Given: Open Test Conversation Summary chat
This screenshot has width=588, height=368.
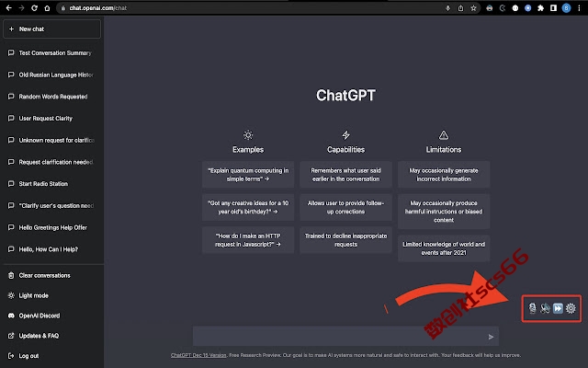Looking at the screenshot, I should (x=51, y=53).
